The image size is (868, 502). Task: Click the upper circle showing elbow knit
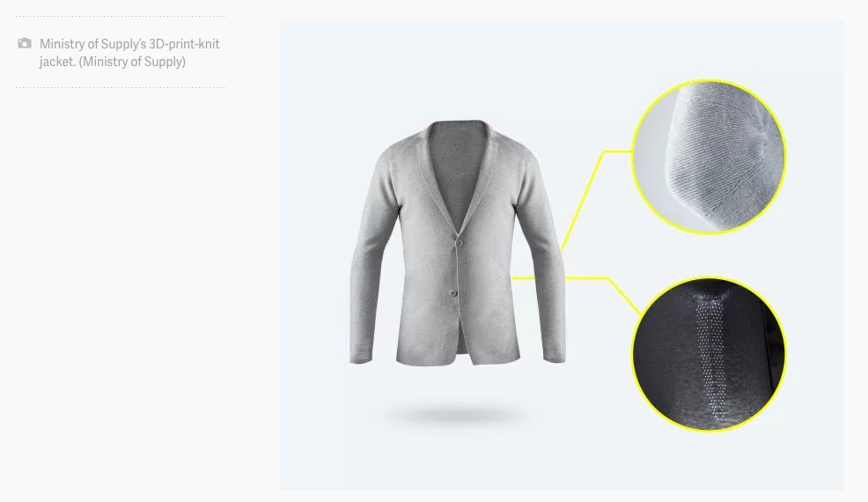709,157
